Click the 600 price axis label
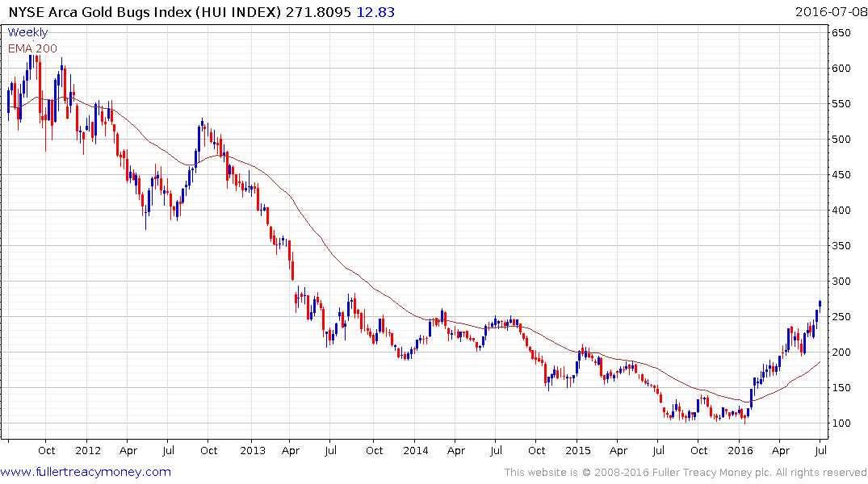The height and width of the screenshot is (484, 868). tap(841, 69)
